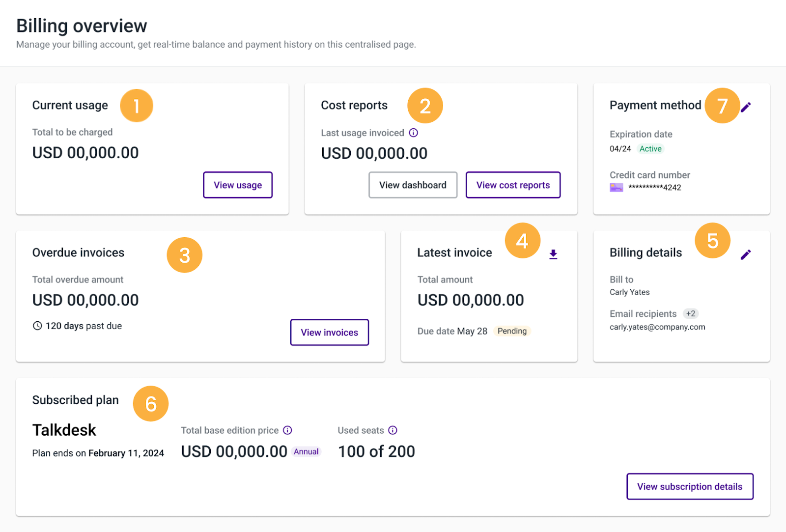Open View cost reports
786x532 pixels.
click(x=513, y=185)
